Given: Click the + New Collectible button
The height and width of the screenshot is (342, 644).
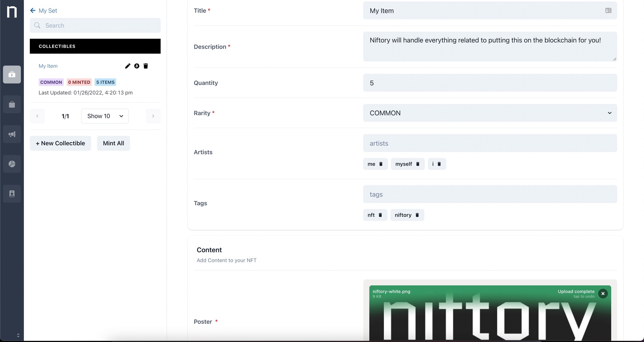Looking at the screenshot, I should pyautogui.click(x=60, y=143).
